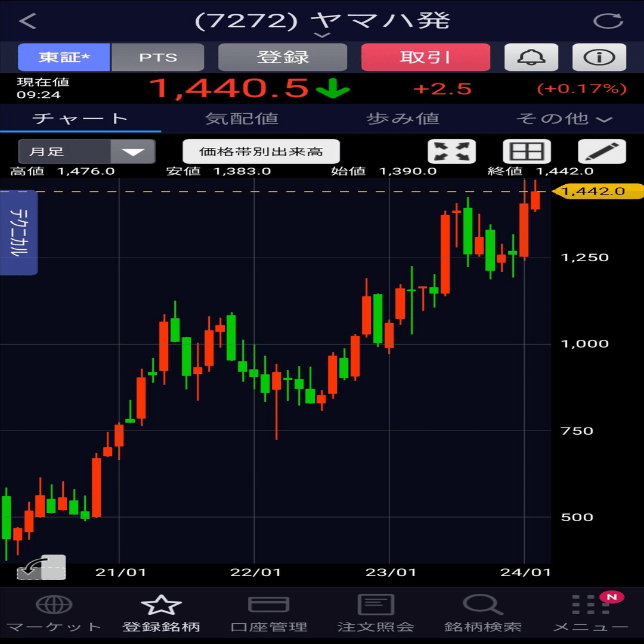This screenshot has width=644, height=644.
Task: Open the マーケット globe icon
Action: tap(54, 605)
